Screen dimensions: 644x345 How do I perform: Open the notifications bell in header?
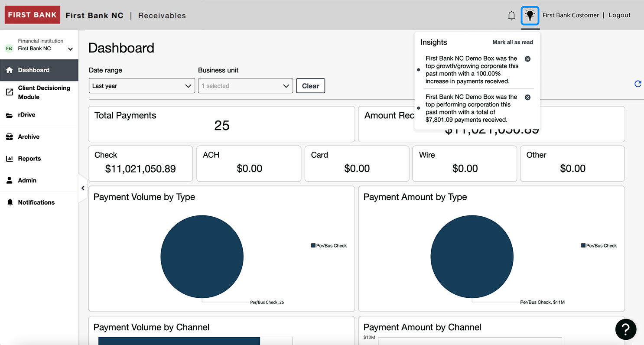511,16
